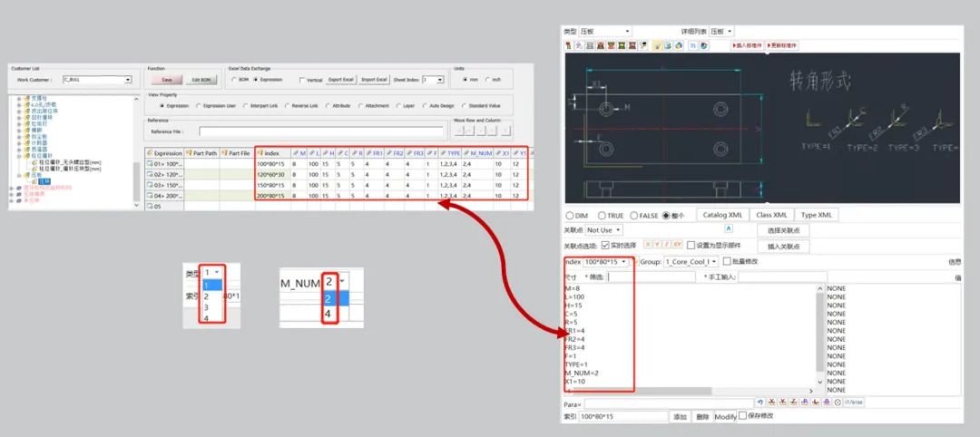The height and width of the screenshot is (437, 980).
Task: Open the Type XML tab
Action: (817, 215)
